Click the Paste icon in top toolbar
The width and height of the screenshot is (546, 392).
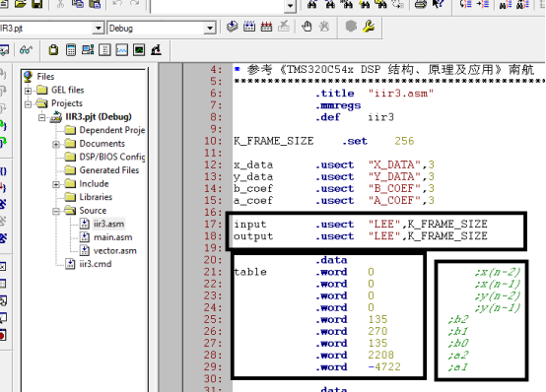click(x=95, y=4)
